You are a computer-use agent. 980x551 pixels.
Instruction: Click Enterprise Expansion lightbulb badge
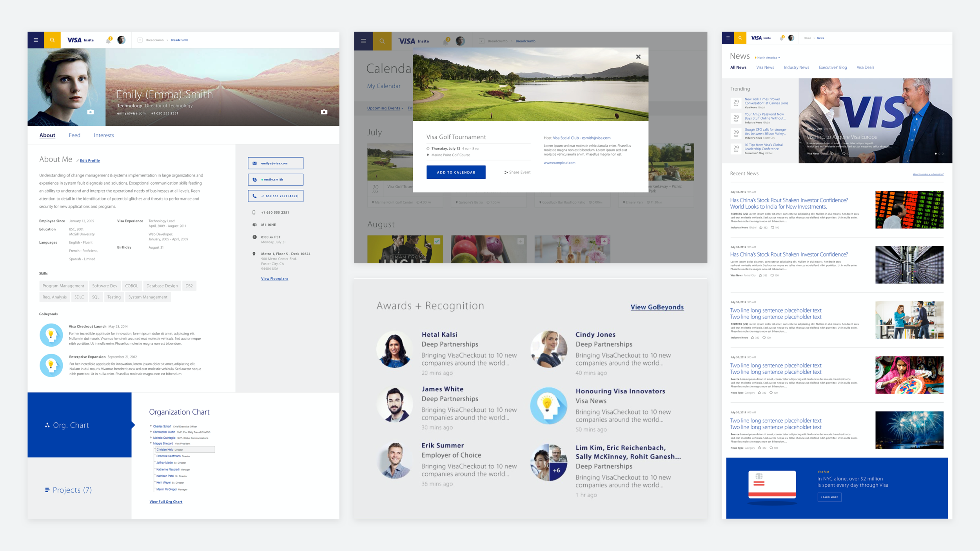[x=51, y=366]
